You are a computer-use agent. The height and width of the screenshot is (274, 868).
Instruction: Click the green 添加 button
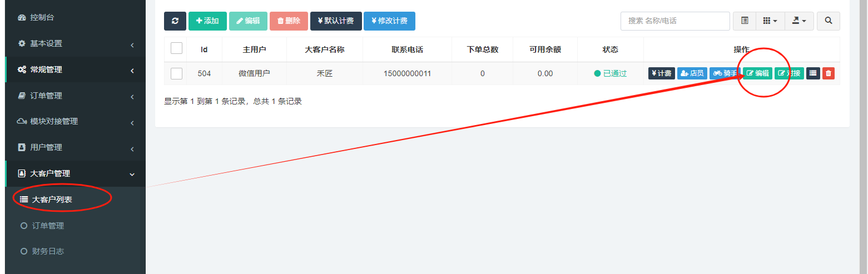click(x=207, y=21)
